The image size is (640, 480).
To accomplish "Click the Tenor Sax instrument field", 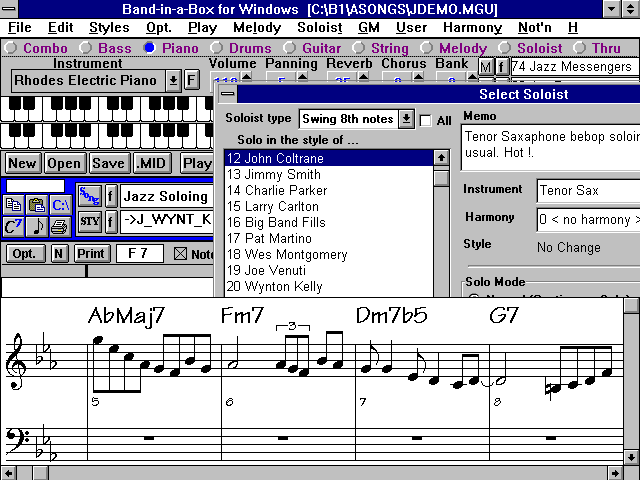I will [589, 191].
